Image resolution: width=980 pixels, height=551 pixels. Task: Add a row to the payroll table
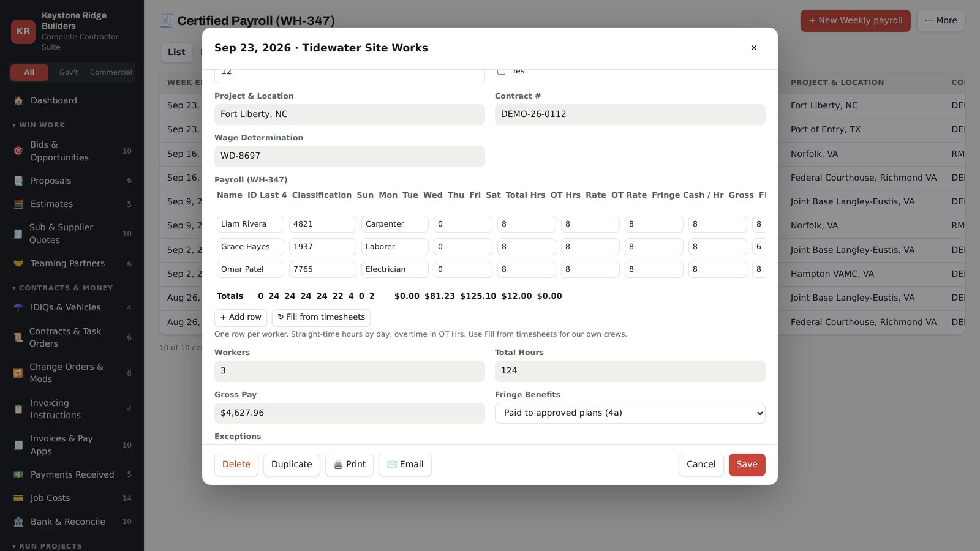pos(241,317)
